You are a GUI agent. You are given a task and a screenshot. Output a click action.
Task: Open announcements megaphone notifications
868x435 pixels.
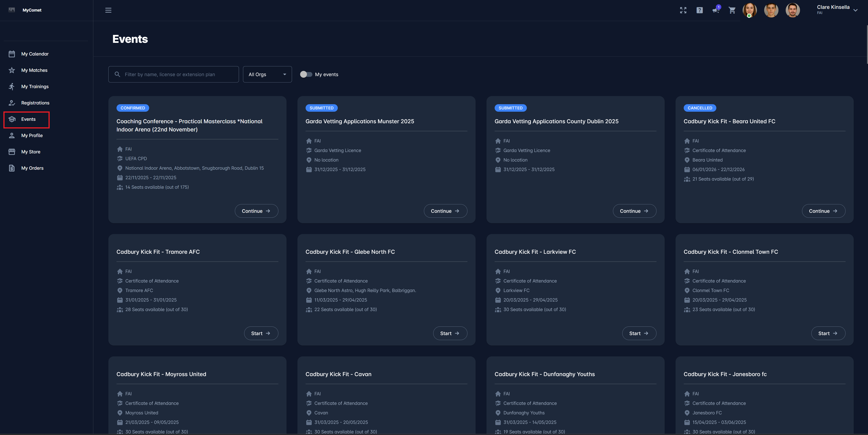716,10
